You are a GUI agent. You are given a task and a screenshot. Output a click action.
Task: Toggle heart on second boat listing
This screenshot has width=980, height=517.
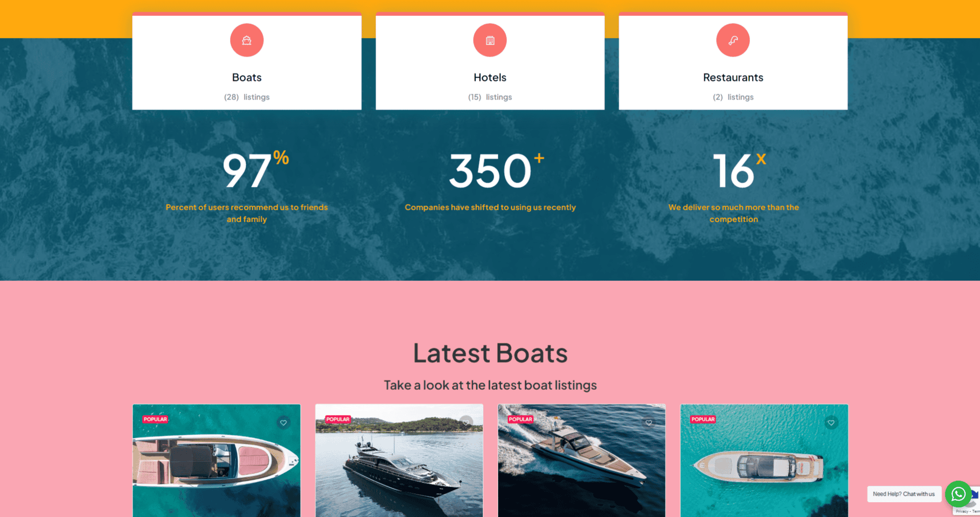[466, 423]
